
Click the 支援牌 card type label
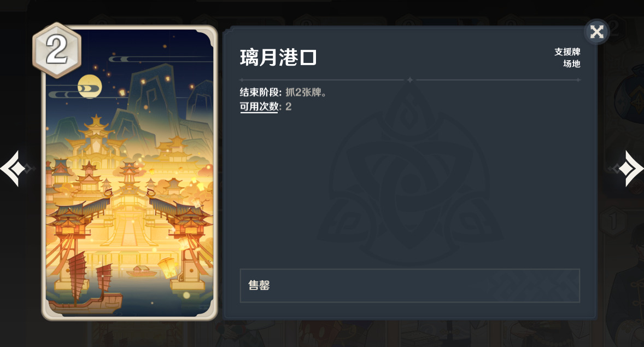click(567, 52)
